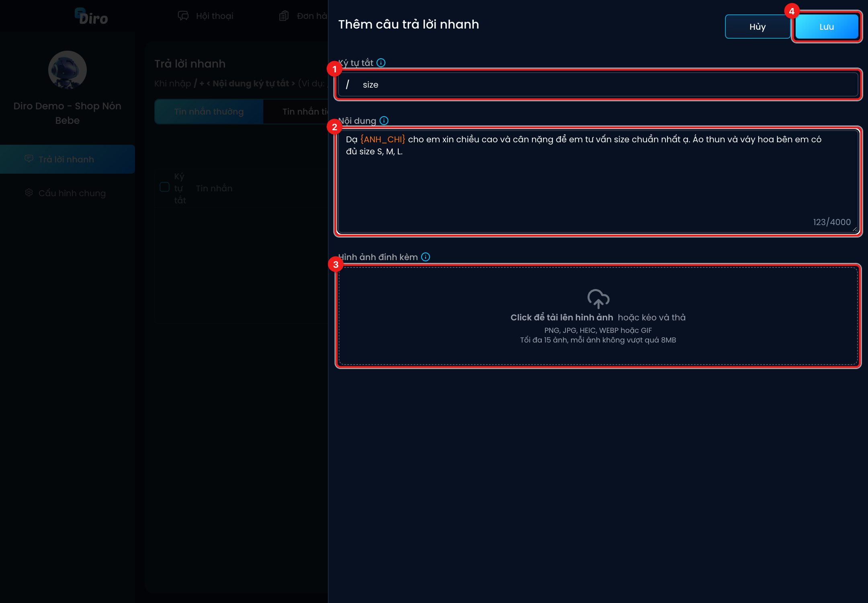Click the Lưu save button
The height and width of the screenshot is (603, 868).
coord(827,27)
